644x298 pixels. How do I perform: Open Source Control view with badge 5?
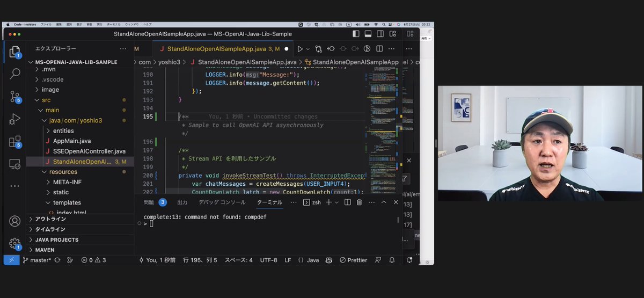click(14, 97)
